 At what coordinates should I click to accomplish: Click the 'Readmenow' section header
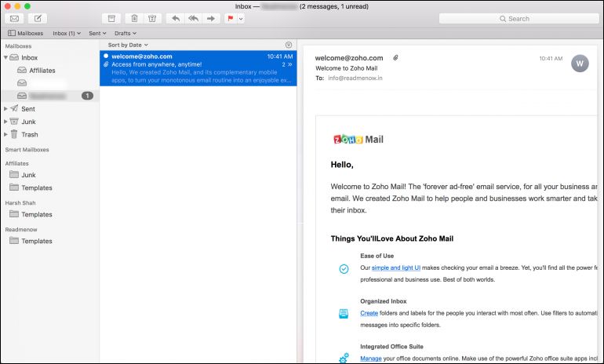[21, 229]
